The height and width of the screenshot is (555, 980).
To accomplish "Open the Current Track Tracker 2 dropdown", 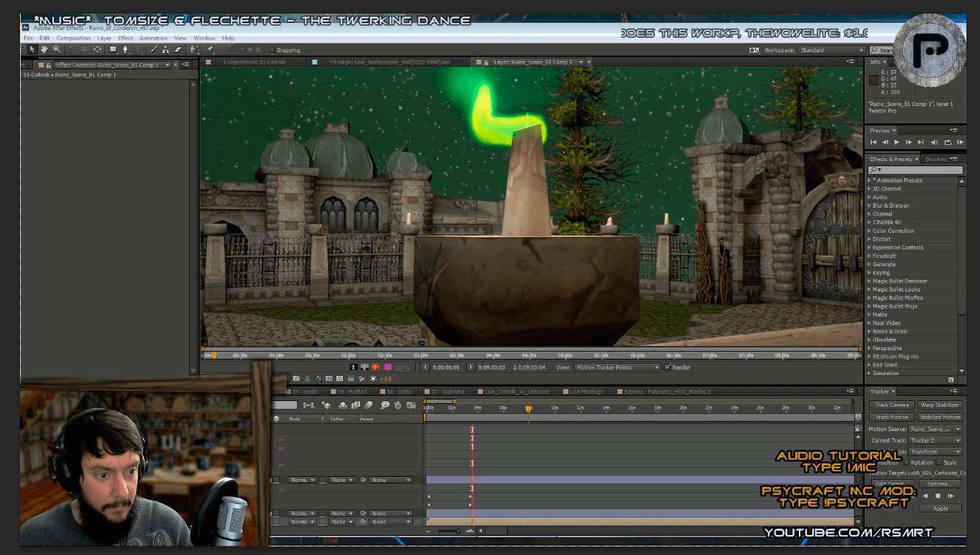I will tap(935, 440).
